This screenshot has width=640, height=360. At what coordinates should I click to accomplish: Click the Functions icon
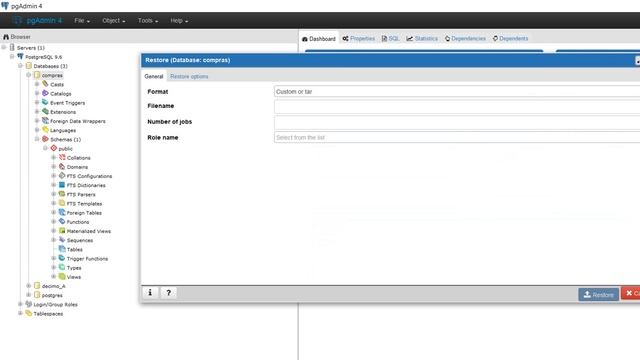(62, 221)
